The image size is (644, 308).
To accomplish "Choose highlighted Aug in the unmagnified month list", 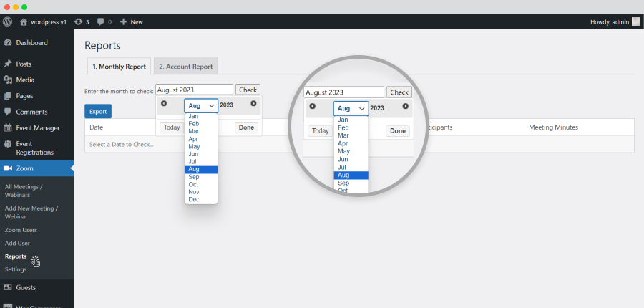I will click(201, 170).
